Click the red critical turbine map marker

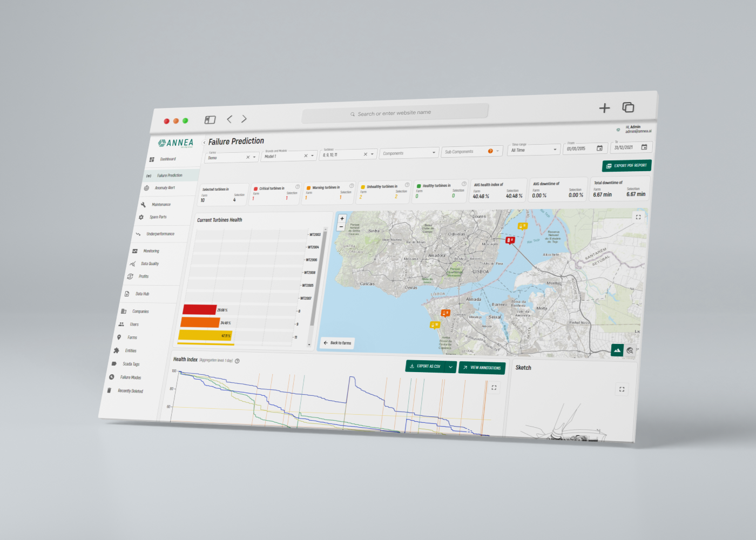tap(510, 240)
